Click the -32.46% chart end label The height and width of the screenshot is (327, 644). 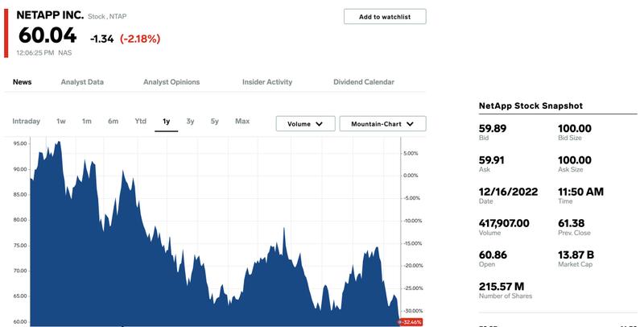pos(411,322)
